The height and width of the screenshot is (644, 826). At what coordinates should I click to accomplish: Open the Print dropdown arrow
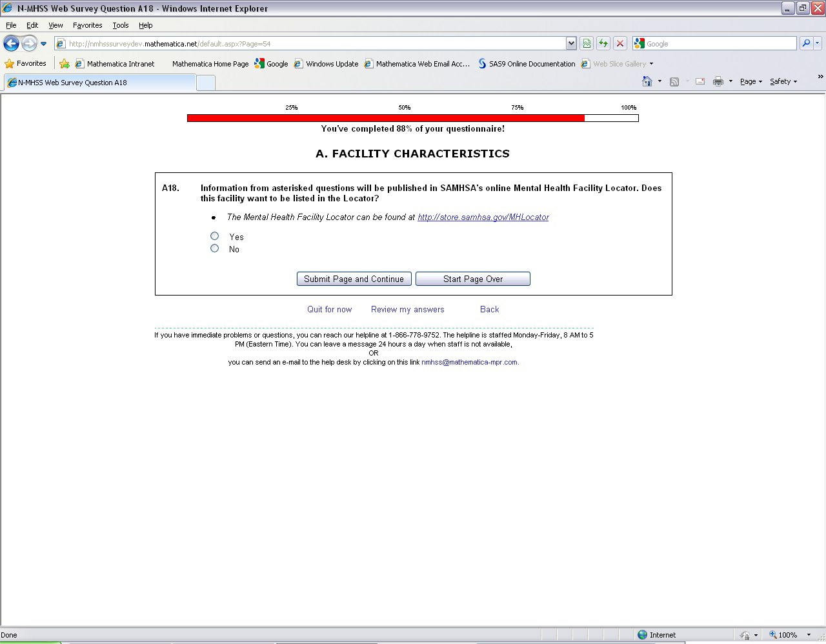[730, 81]
